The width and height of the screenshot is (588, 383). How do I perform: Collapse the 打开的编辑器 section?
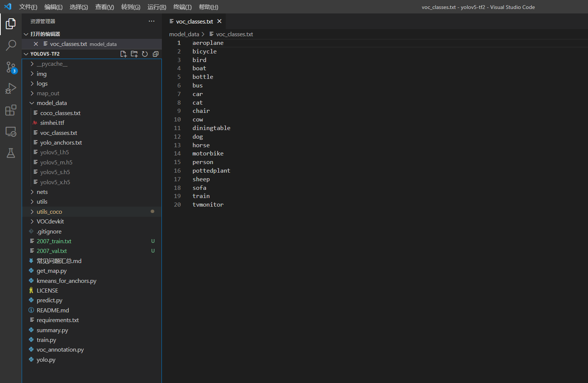pos(26,34)
